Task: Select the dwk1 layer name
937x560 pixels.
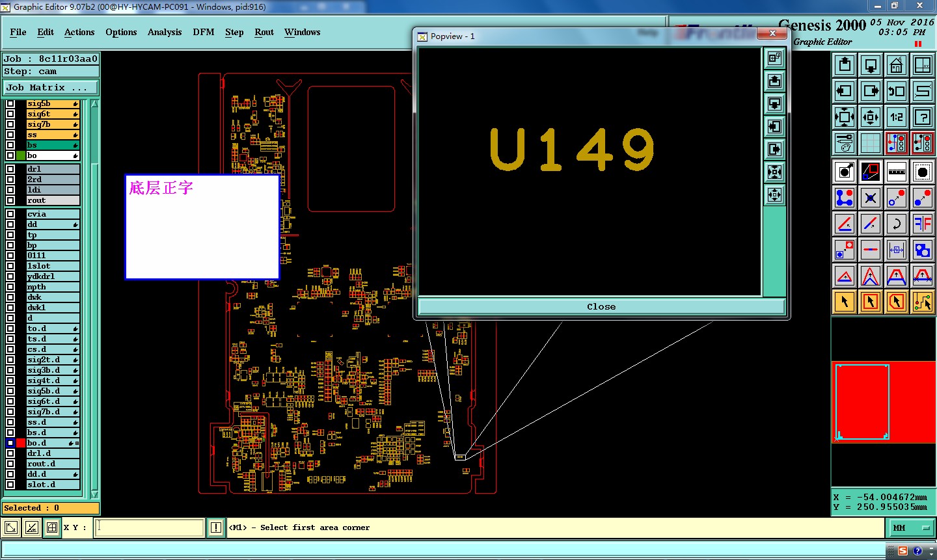Action: coord(53,308)
